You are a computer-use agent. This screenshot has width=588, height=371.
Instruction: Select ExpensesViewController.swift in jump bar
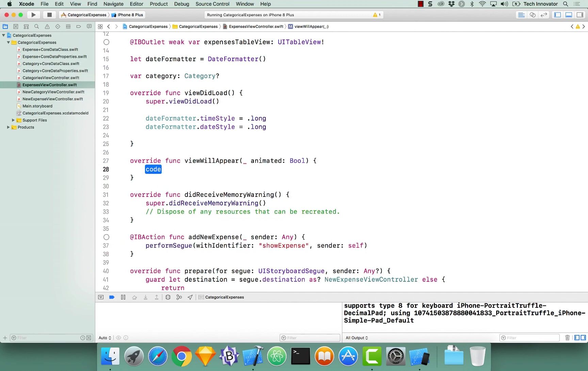coord(253,27)
